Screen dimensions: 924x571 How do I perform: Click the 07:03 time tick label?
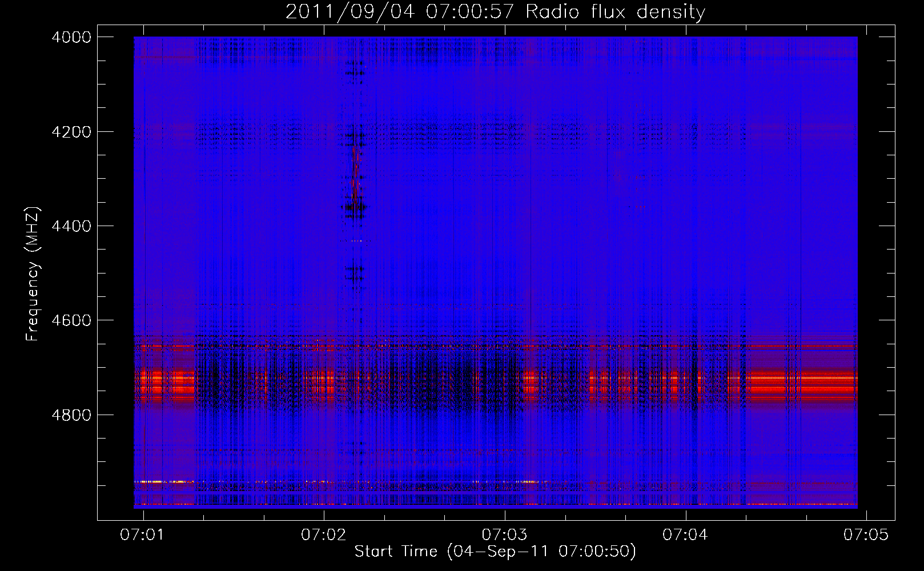pyautogui.click(x=504, y=534)
